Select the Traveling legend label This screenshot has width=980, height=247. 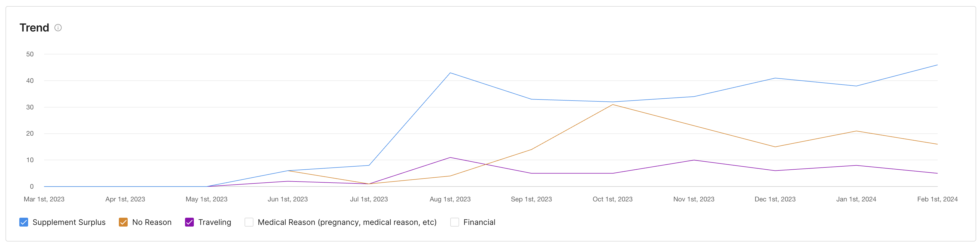coord(215,222)
